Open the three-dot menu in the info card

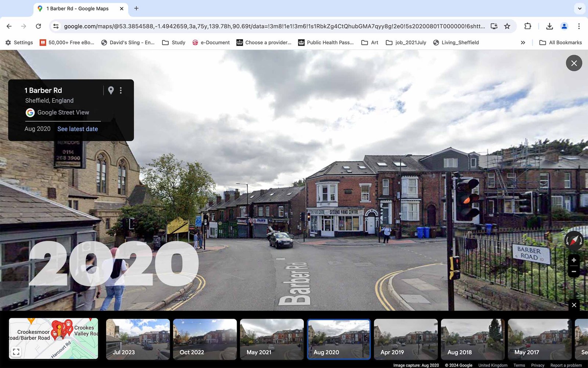coord(121,90)
